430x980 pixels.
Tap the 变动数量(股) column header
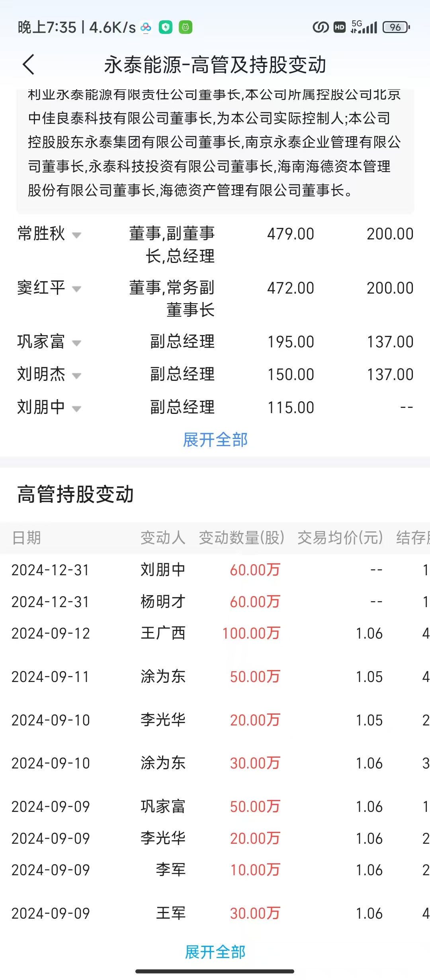pos(242,538)
